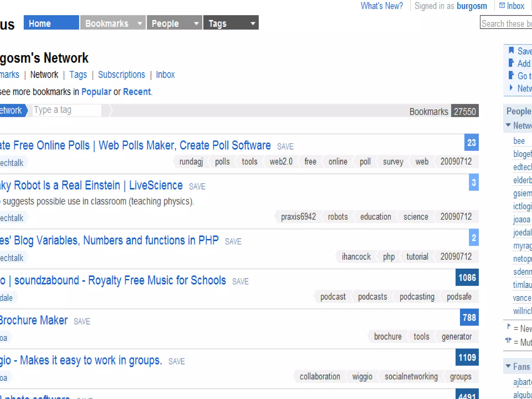Open the Tags menu dropdown arrow
The height and width of the screenshot is (399, 532).
252,24
